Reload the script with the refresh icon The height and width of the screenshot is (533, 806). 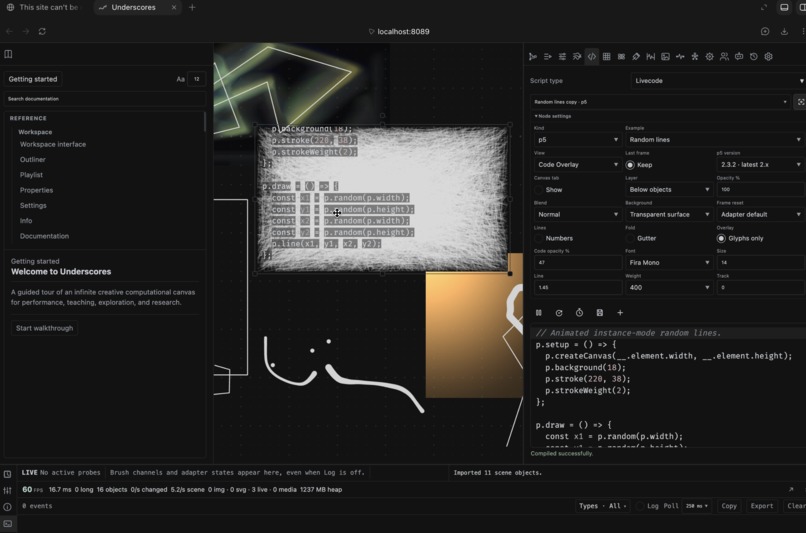(559, 313)
